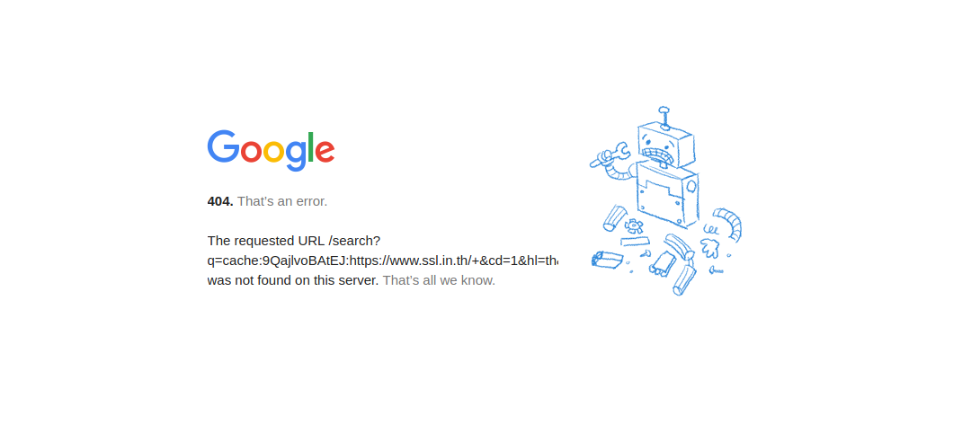
Task: Click the red letter e ending the logo
Action: [x=325, y=151]
